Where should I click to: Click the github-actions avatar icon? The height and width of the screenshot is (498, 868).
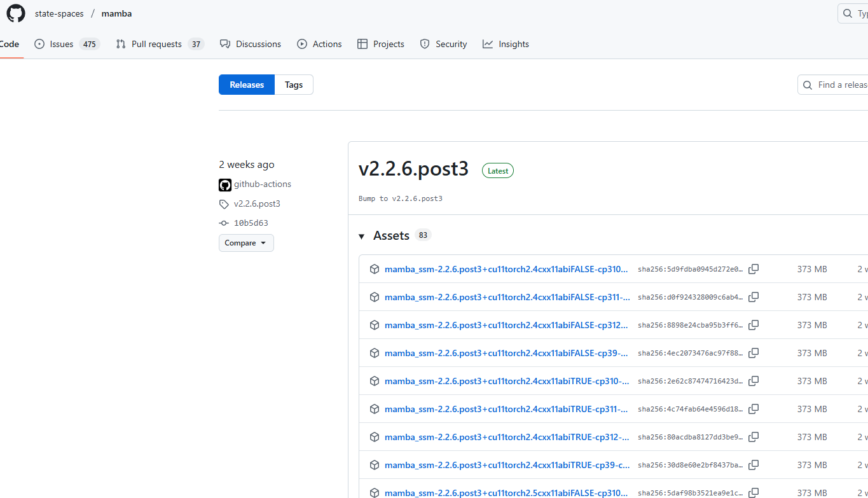(x=225, y=185)
